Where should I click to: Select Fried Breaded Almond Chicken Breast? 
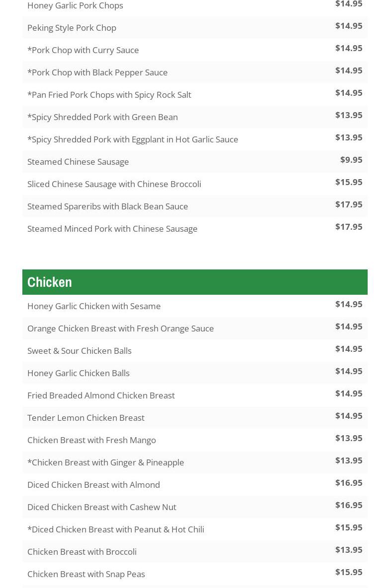point(101,395)
